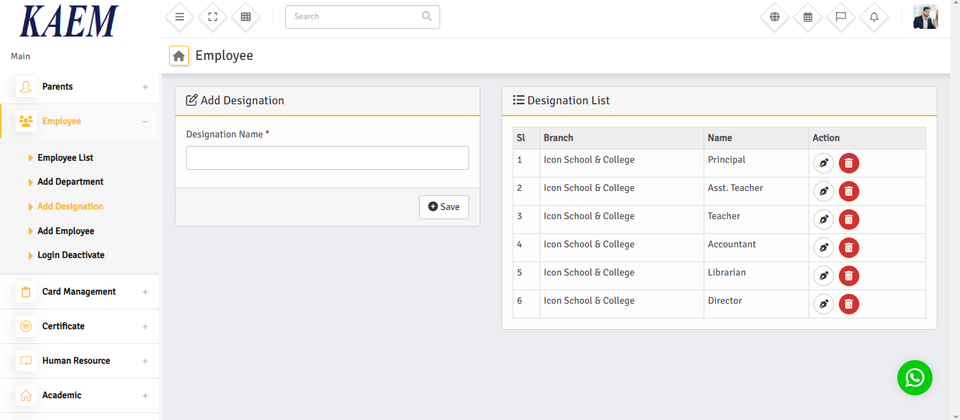Click the flag icon in header
Screen dimensions: 960x420
click(841, 17)
